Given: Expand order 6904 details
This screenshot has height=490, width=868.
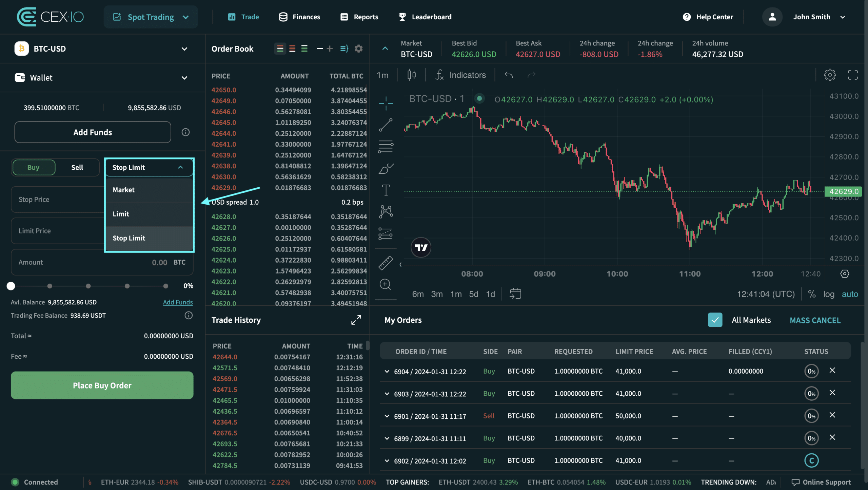Looking at the screenshot, I should (x=387, y=371).
